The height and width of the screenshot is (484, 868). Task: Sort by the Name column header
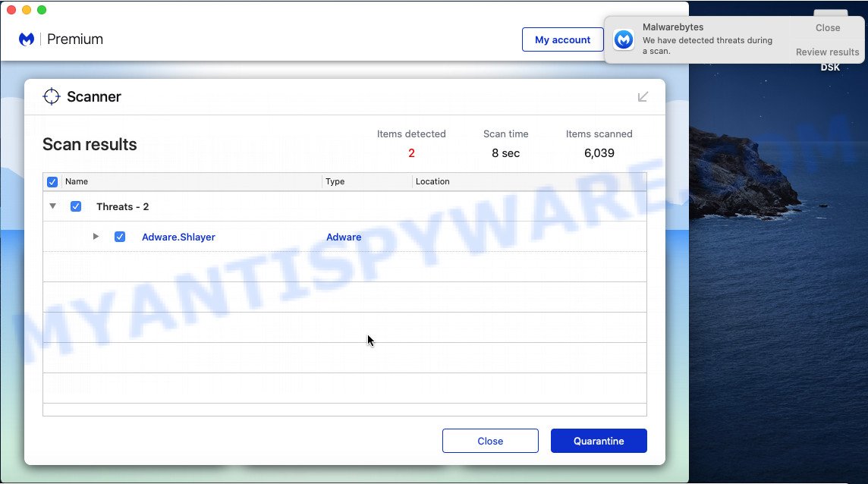point(77,181)
